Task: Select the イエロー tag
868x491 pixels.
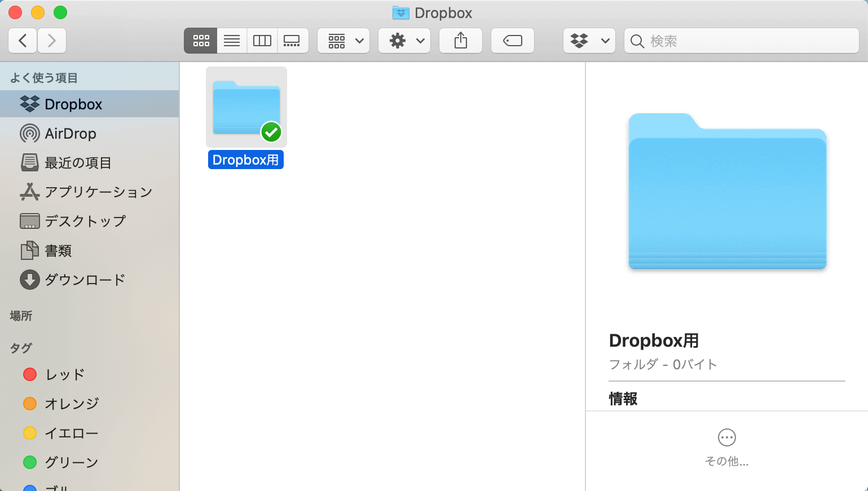Action: (x=90, y=433)
